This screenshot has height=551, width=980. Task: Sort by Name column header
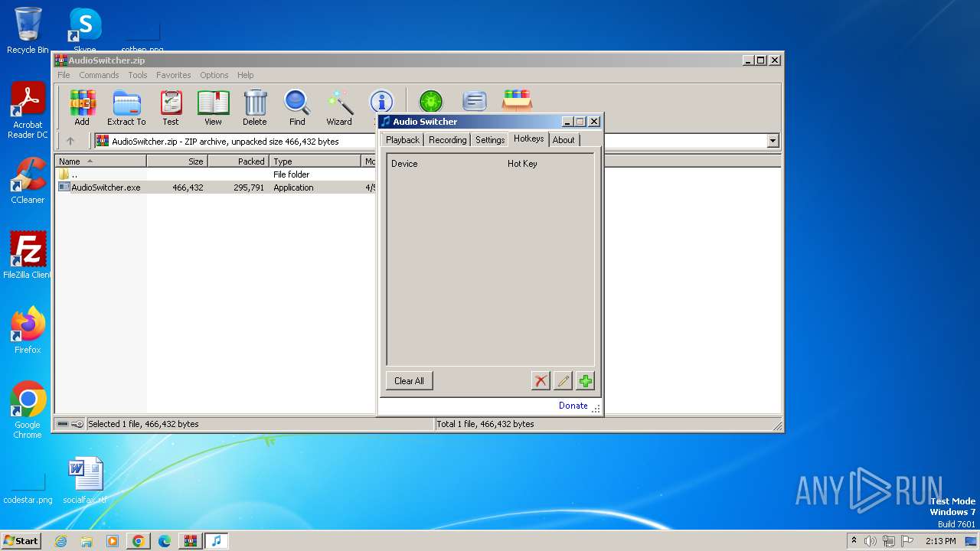(101, 161)
